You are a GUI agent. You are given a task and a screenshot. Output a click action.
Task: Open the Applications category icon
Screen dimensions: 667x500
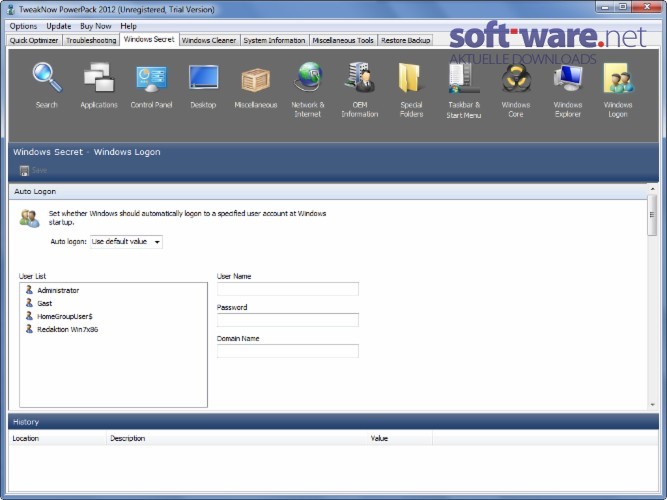[x=99, y=77]
